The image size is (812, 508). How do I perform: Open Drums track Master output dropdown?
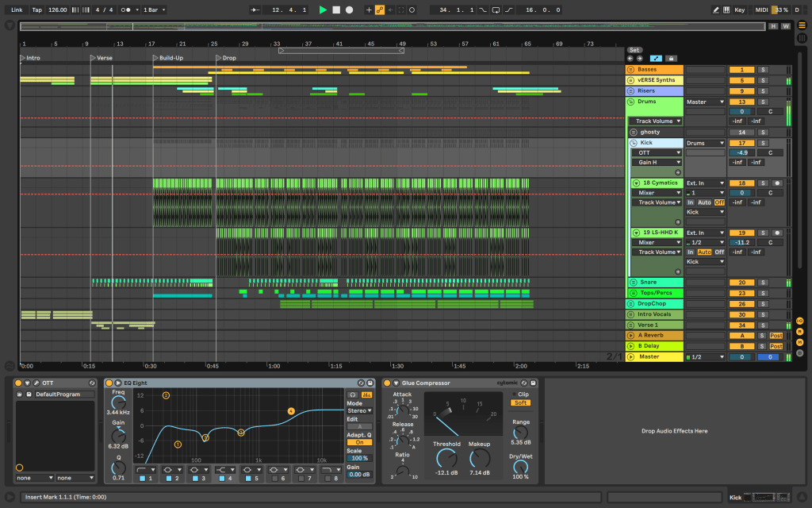(705, 102)
